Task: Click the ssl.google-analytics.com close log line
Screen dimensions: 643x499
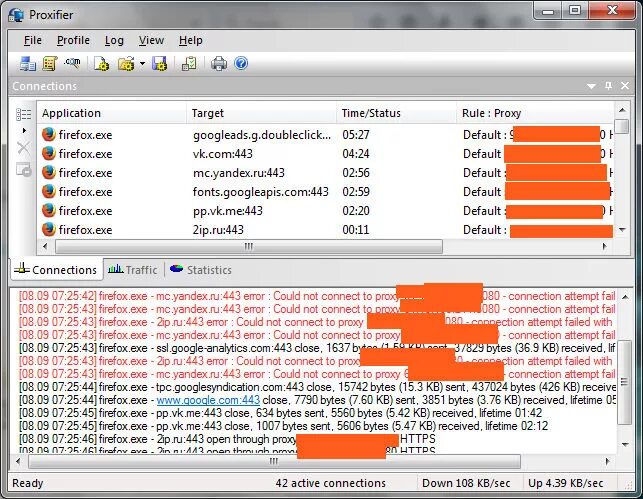Action: click(x=317, y=348)
